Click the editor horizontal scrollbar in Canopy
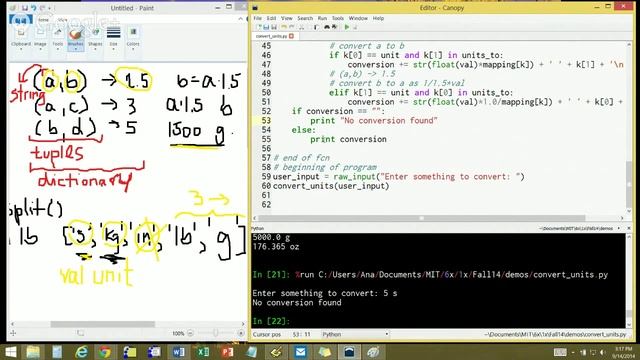The image size is (640, 360). pos(422,218)
